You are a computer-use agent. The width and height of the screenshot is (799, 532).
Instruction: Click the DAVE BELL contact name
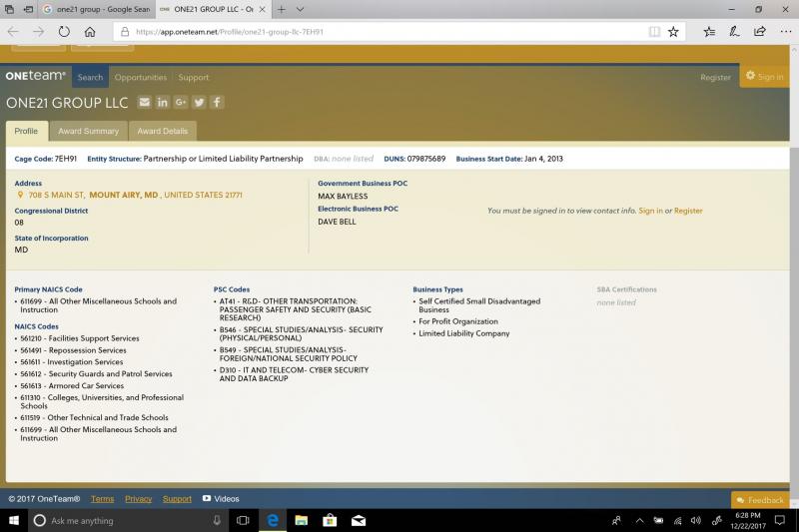point(337,222)
